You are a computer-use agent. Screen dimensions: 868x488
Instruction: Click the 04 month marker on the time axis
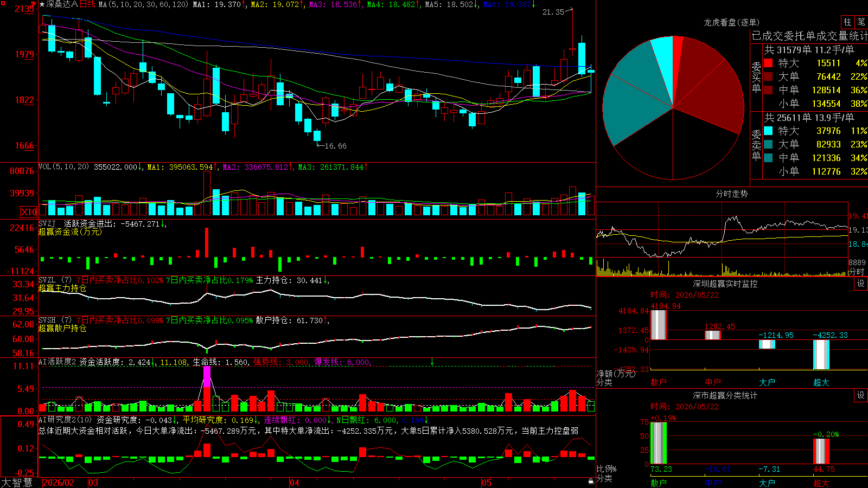click(295, 483)
